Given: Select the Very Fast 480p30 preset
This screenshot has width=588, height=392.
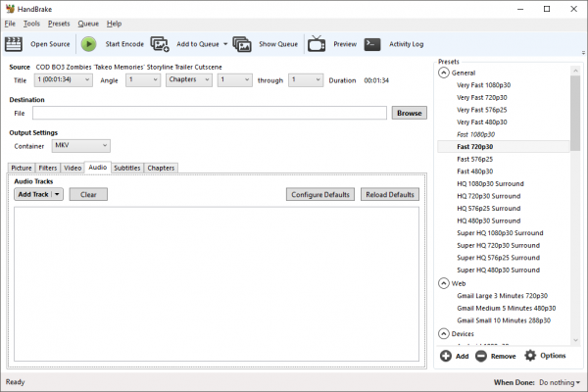Looking at the screenshot, I should pos(482,122).
